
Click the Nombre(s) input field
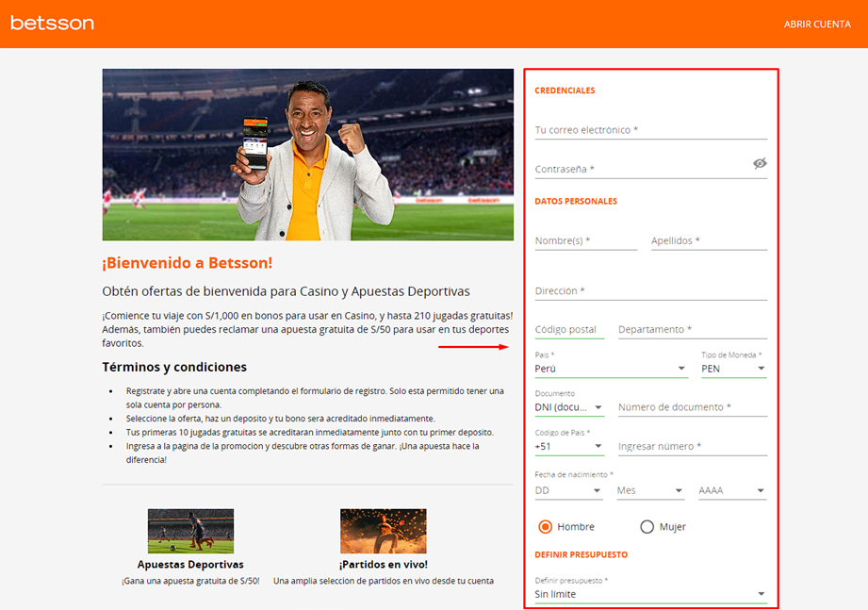pos(585,241)
